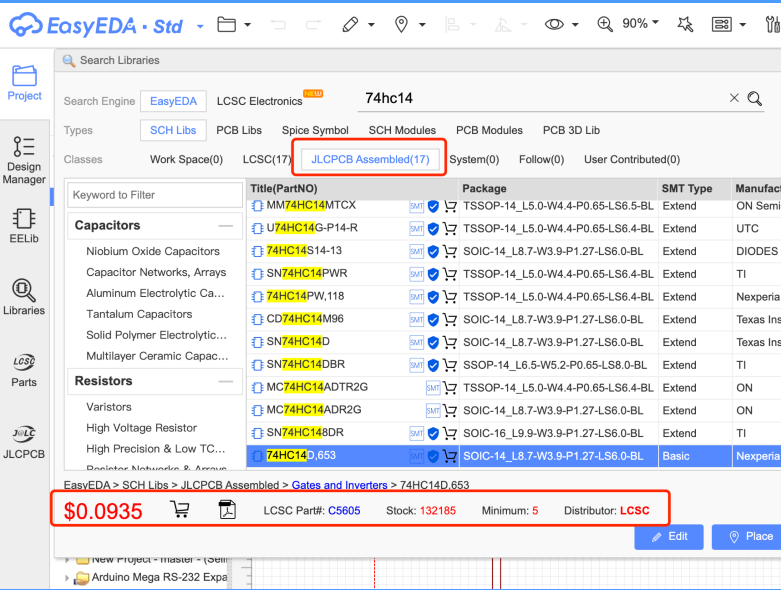The width and height of the screenshot is (781, 590).
Task: Click the align tool icon
Action: [452, 24]
